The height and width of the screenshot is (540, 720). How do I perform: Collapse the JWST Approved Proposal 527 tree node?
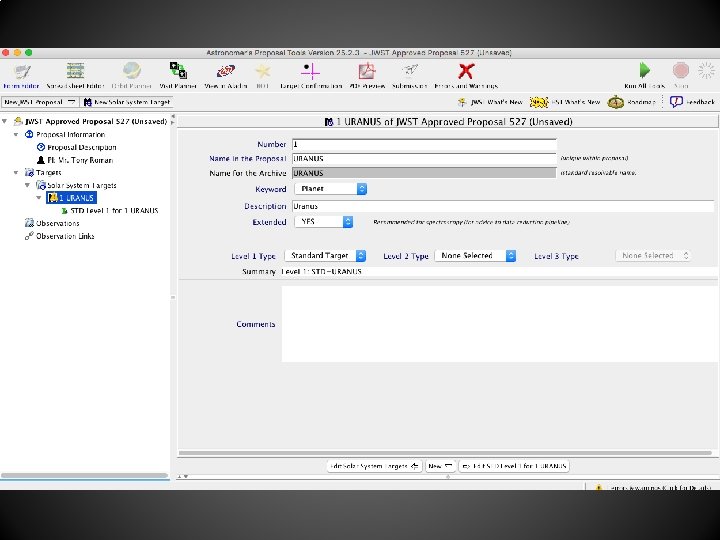pos(5,122)
